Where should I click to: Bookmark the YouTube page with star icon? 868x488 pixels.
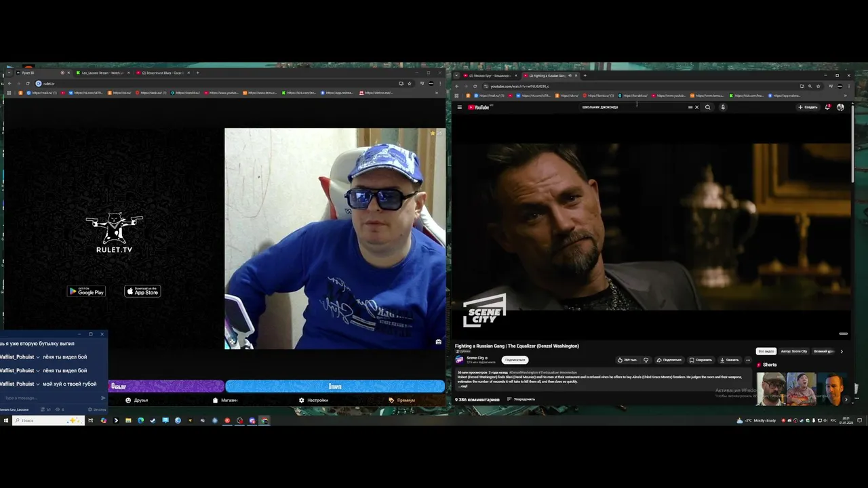tap(818, 86)
